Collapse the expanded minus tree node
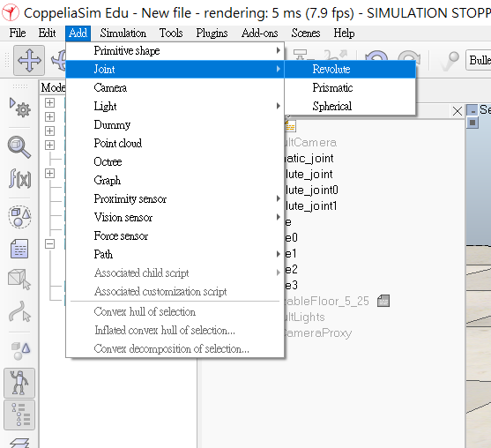This screenshot has width=491, height=448. [x=49, y=243]
